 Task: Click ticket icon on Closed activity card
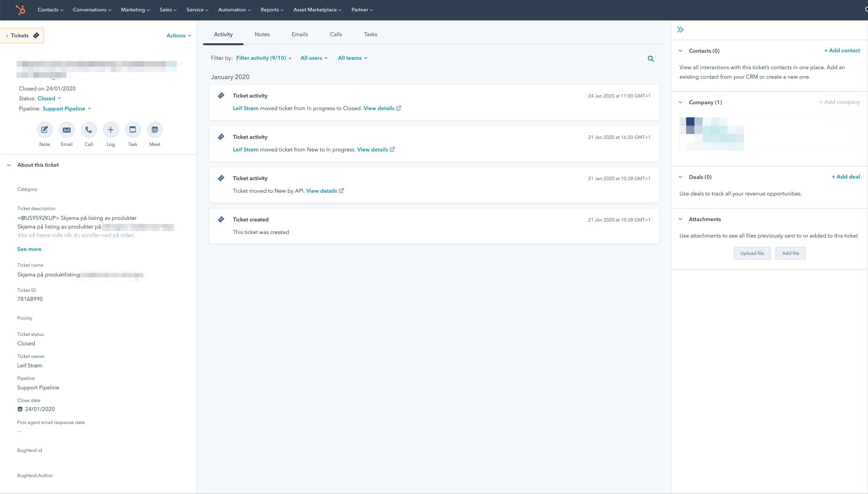(x=221, y=96)
